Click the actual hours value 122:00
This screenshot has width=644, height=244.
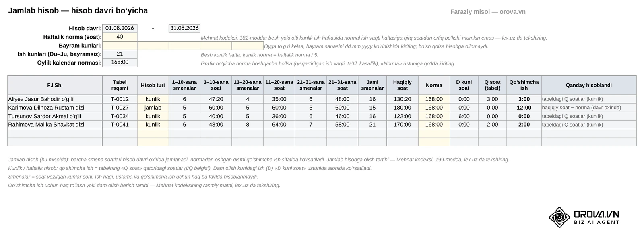tap(402, 116)
